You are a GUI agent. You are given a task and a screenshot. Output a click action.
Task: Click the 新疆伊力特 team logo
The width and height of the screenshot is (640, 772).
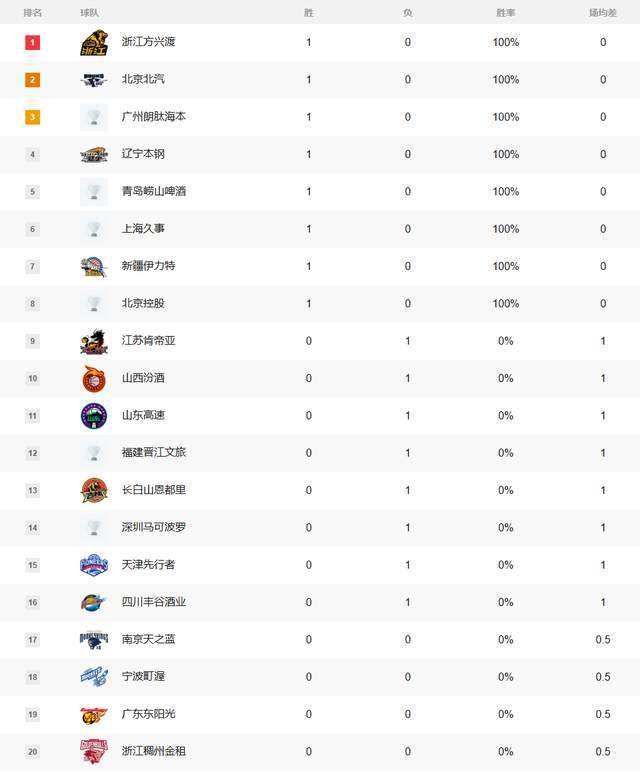94,267
